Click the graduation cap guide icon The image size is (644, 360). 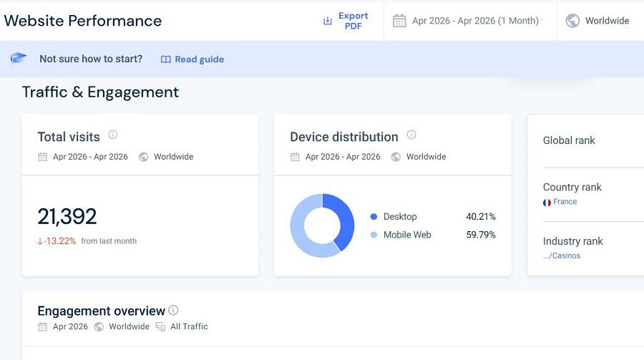(18, 58)
